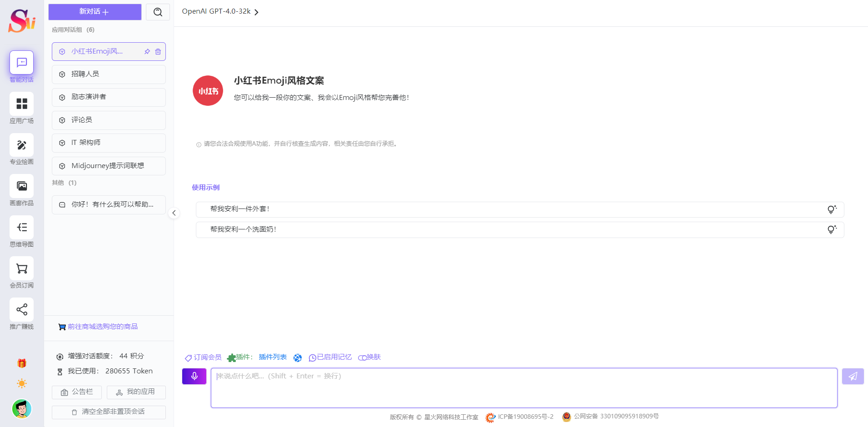Click the 应用对话组 (6) group header
The height and width of the screenshot is (427, 868).
(x=73, y=30)
